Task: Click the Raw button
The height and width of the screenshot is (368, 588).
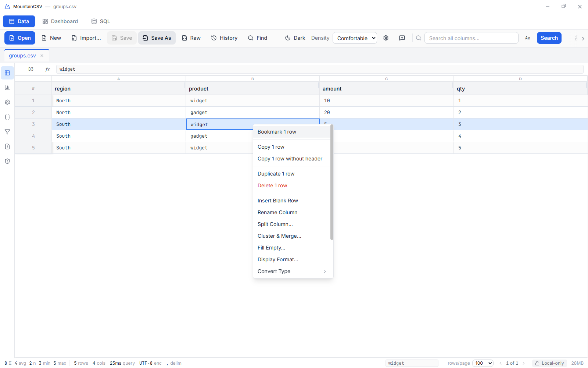Action: pyautogui.click(x=191, y=38)
